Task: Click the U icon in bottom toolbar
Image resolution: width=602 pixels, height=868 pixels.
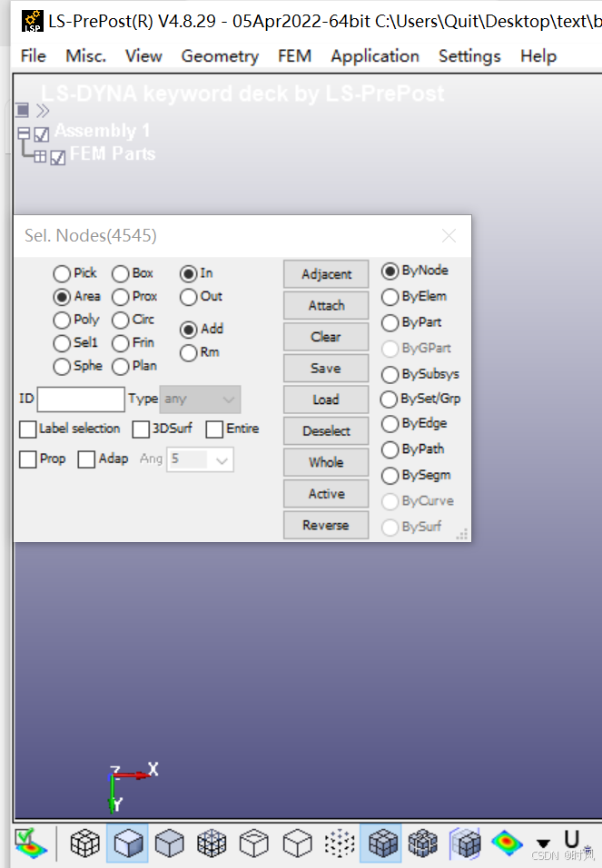Action: pos(571,839)
